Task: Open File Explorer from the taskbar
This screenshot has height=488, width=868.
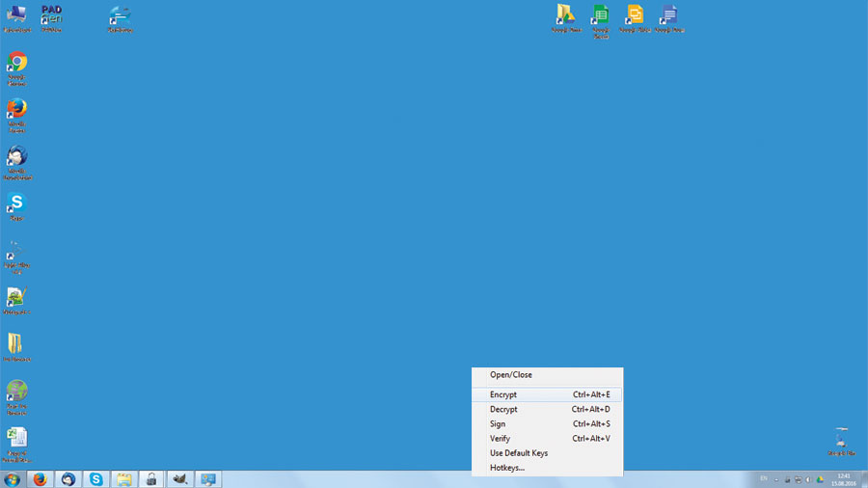Action: tap(124, 479)
